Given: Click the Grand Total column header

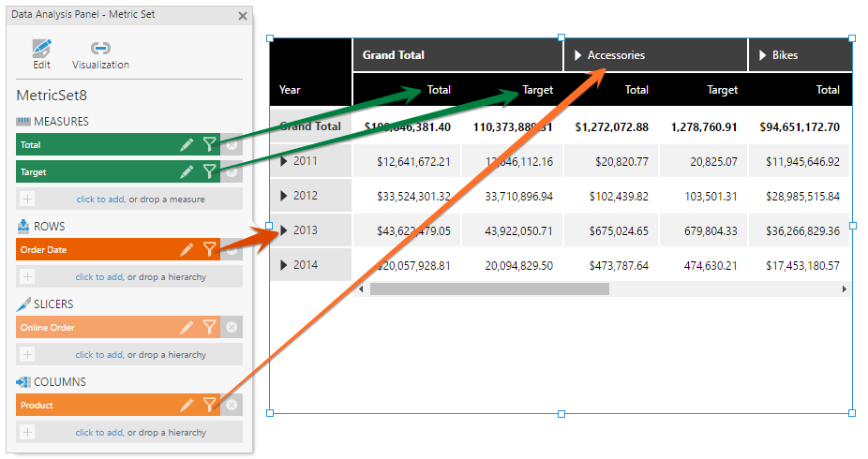Looking at the screenshot, I should coord(394,55).
